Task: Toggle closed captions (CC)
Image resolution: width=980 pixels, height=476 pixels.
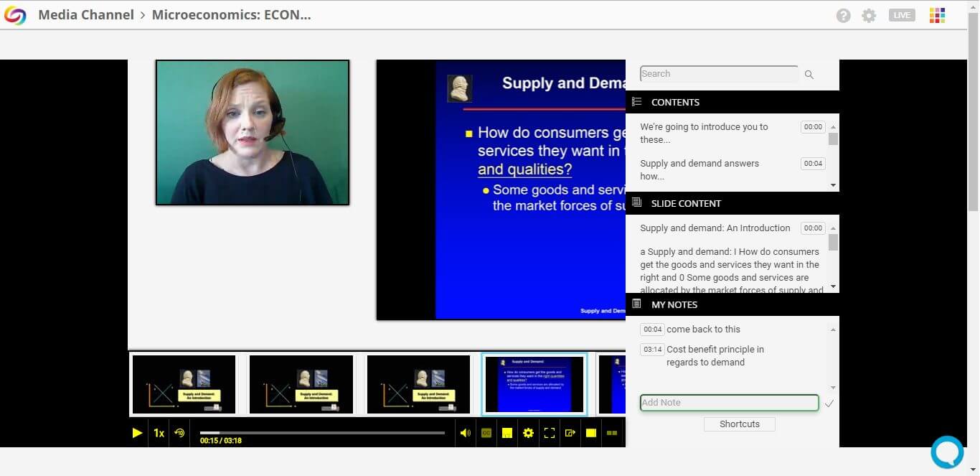Action: coord(486,433)
